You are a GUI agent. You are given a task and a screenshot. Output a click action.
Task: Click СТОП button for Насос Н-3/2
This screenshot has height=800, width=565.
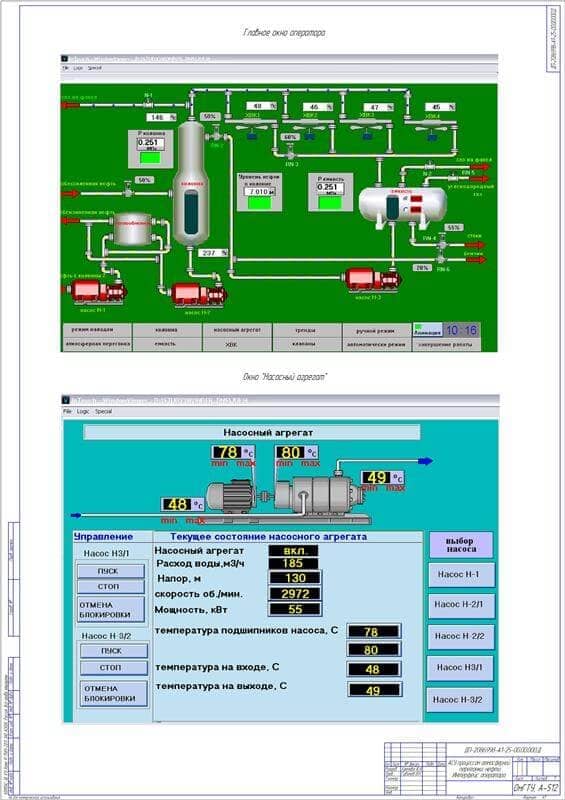click(113, 667)
